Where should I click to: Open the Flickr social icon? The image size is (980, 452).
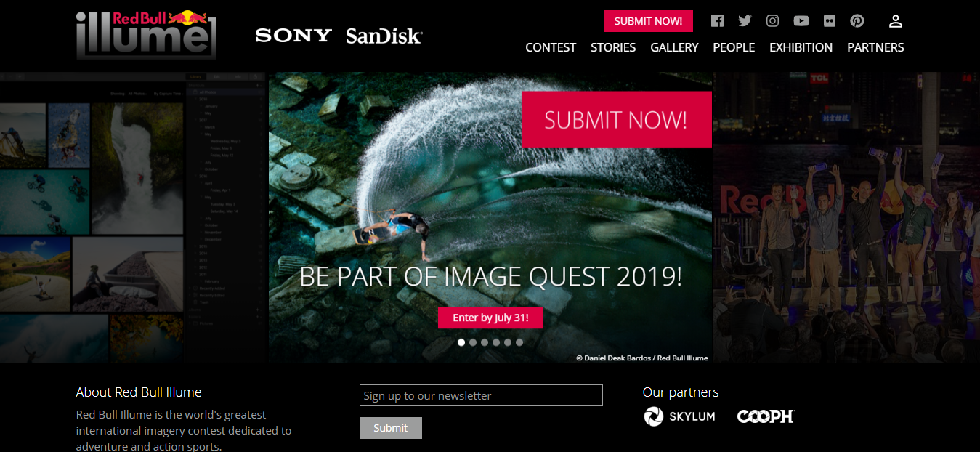[x=830, y=21]
